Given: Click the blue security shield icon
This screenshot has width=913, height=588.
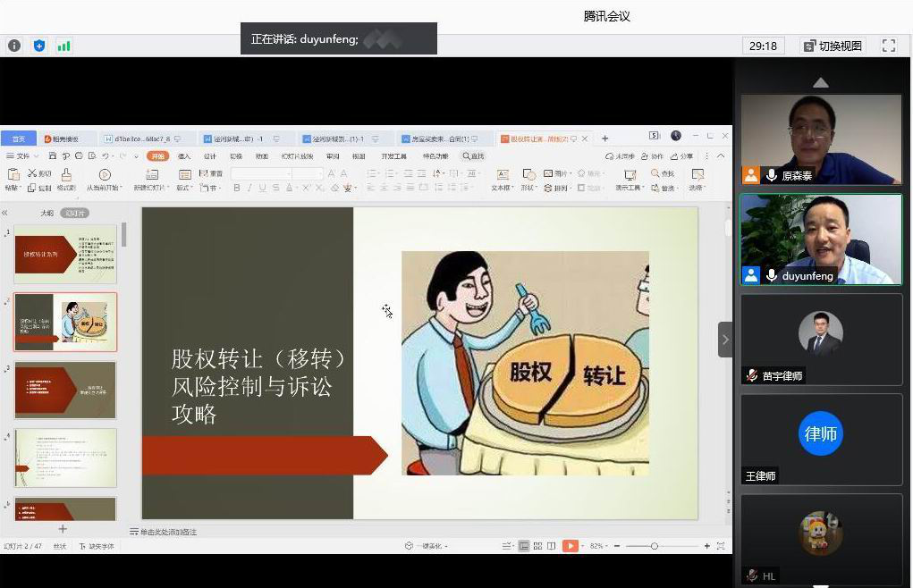Looking at the screenshot, I should [39, 46].
